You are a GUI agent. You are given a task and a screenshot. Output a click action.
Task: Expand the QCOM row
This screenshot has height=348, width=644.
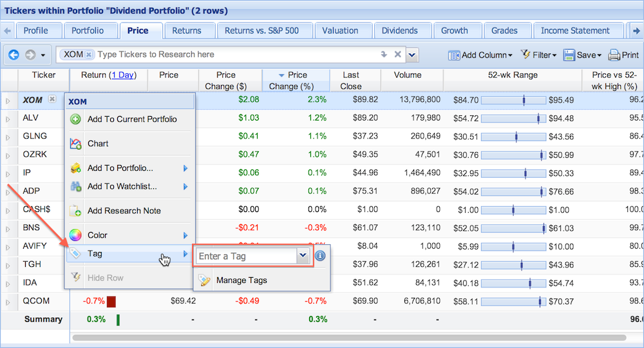tap(8, 302)
